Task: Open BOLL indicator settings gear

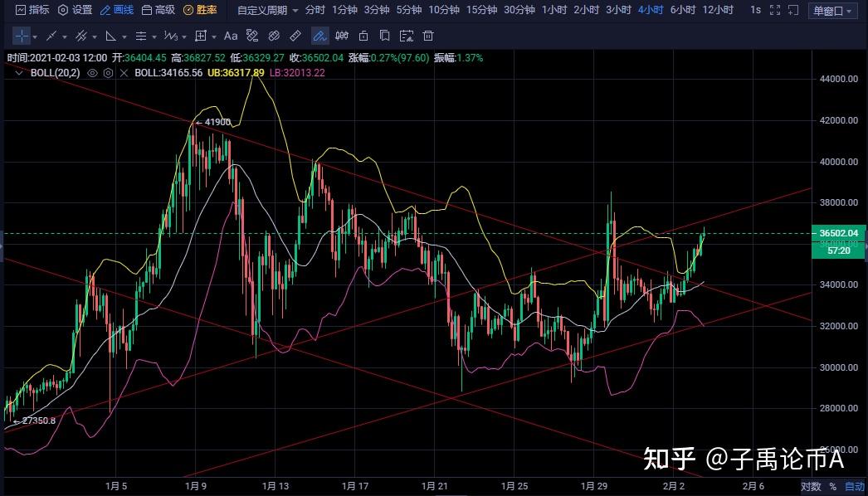Action: [108, 72]
